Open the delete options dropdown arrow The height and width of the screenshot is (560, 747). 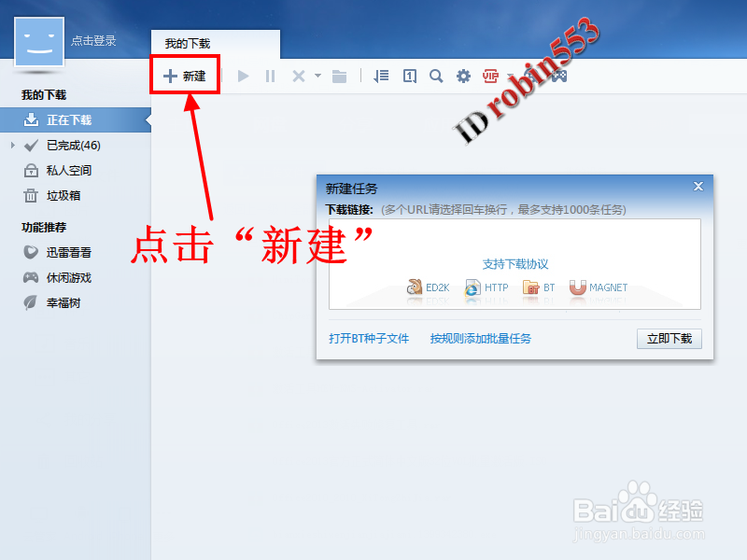317,76
